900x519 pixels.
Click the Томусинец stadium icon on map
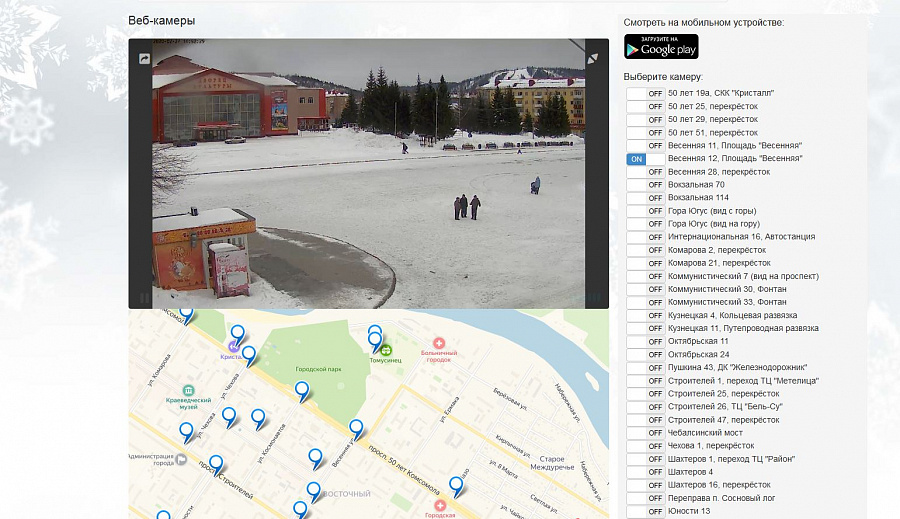click(386, 350)
